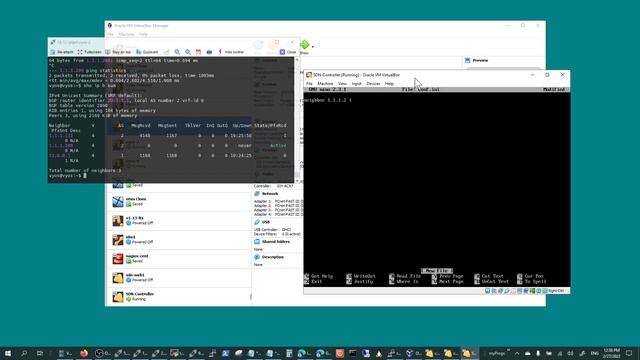Click Task View icon on taskbar
640x360 pixels.
click(40, 353)
